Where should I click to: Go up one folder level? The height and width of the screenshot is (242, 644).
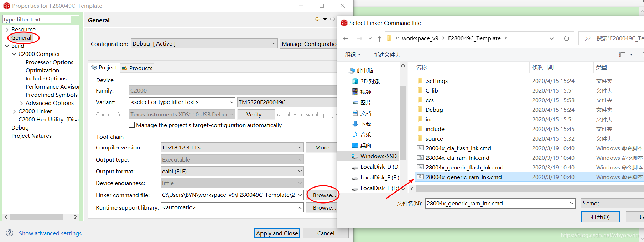click(379, 38)
